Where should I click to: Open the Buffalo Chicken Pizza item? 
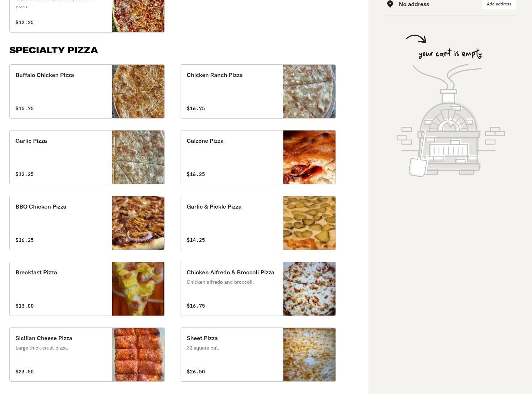pyautogui.click(x=87, y=91)
